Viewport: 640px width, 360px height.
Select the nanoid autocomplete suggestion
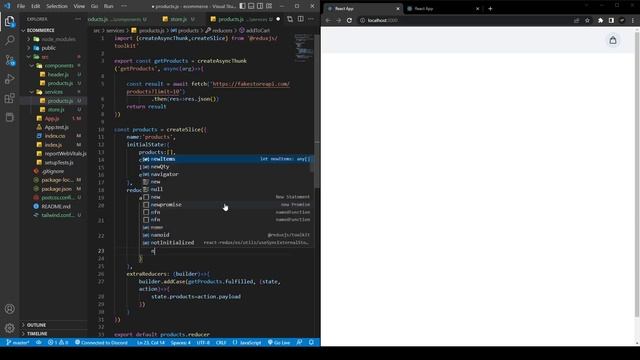click(227, 235)
